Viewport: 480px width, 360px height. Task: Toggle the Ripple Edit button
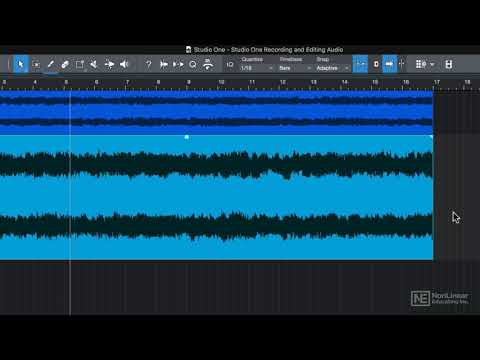point(376,64)
